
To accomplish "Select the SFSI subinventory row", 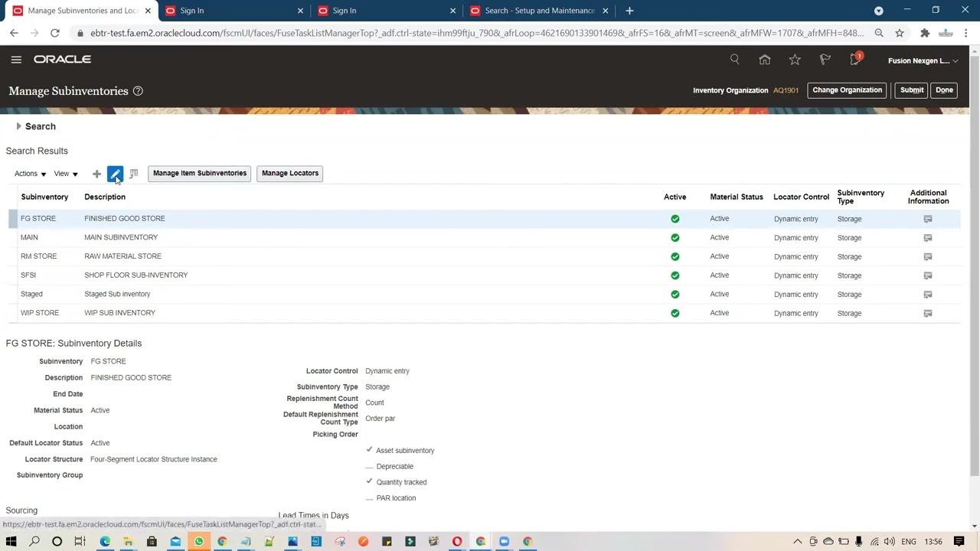I will pos(484,275).
